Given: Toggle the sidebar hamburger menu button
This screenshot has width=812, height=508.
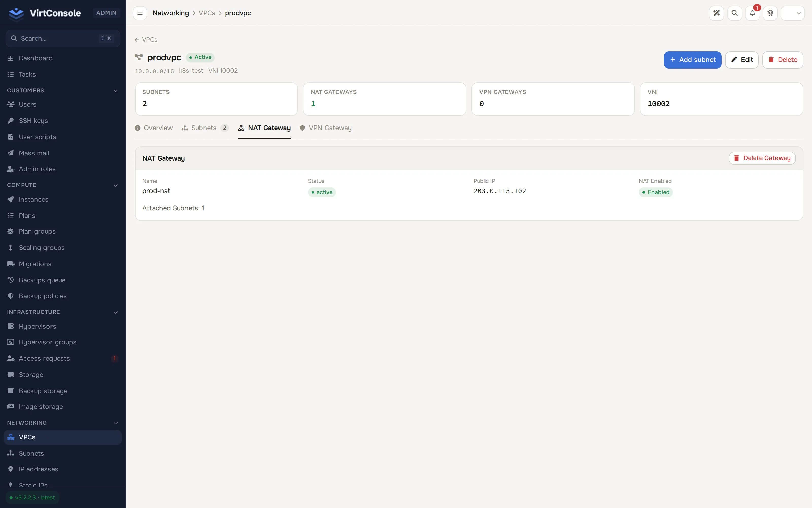Looking at the screenshot, I should click(140, 13).
